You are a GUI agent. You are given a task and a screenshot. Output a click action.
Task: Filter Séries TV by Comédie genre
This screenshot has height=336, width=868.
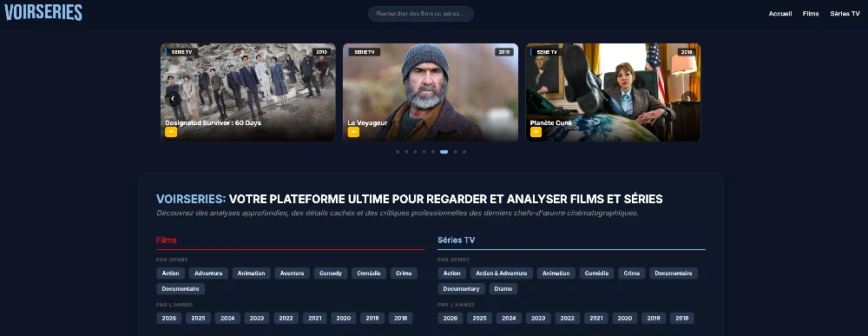597,273
